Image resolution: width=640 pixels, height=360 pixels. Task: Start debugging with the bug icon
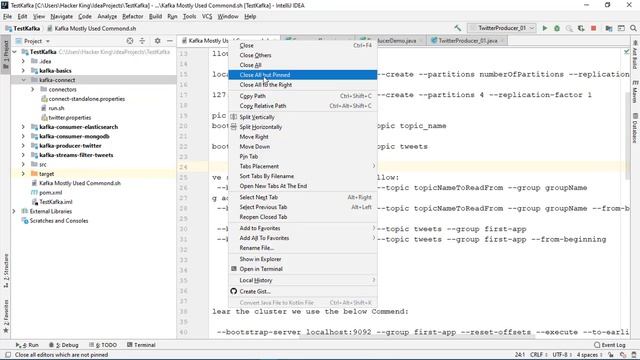[557, 28]
